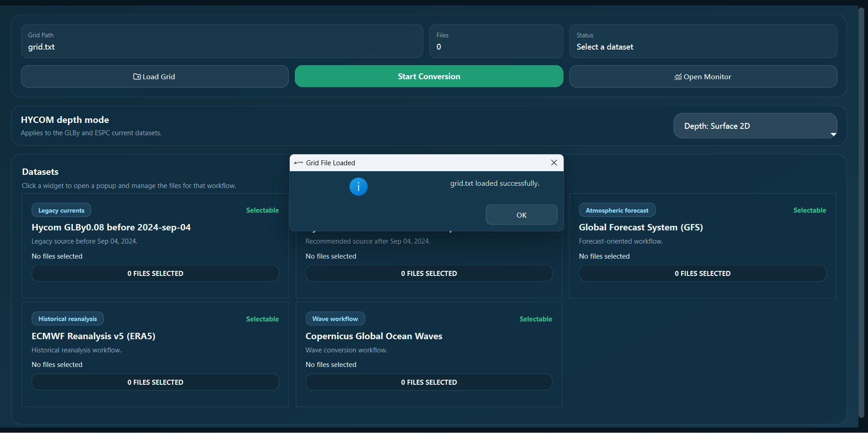Click the Grid Path field showing grid.txt
This screenshot has height=433, width=868.
pos(222,41)
